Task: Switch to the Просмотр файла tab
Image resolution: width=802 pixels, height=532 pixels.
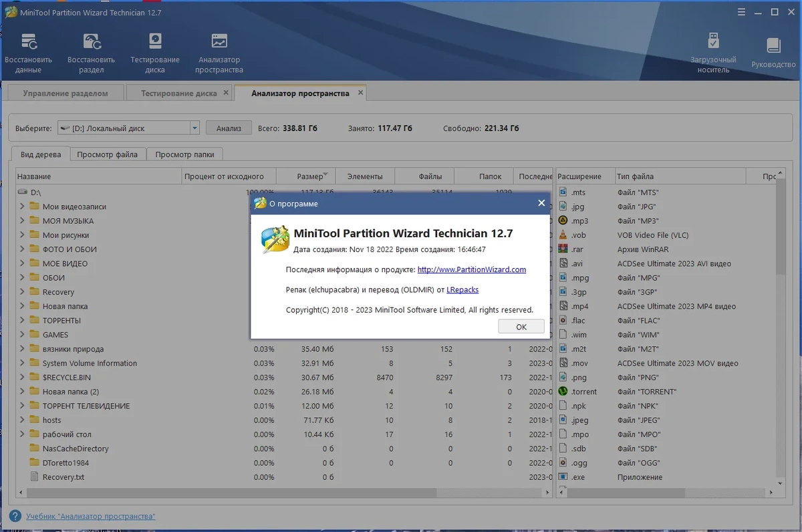Action: tap(107, 154)
